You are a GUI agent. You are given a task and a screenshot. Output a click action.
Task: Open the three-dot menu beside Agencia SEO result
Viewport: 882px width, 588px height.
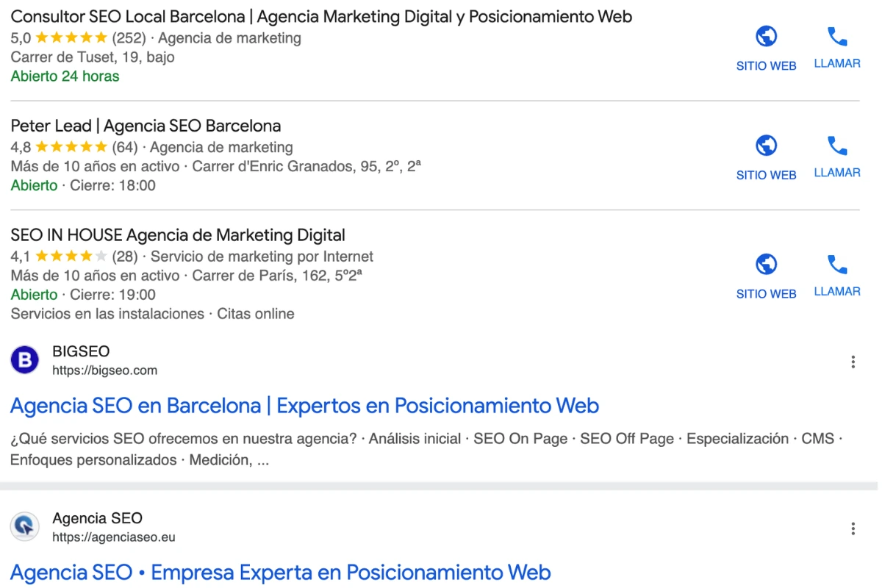[853, 528]
